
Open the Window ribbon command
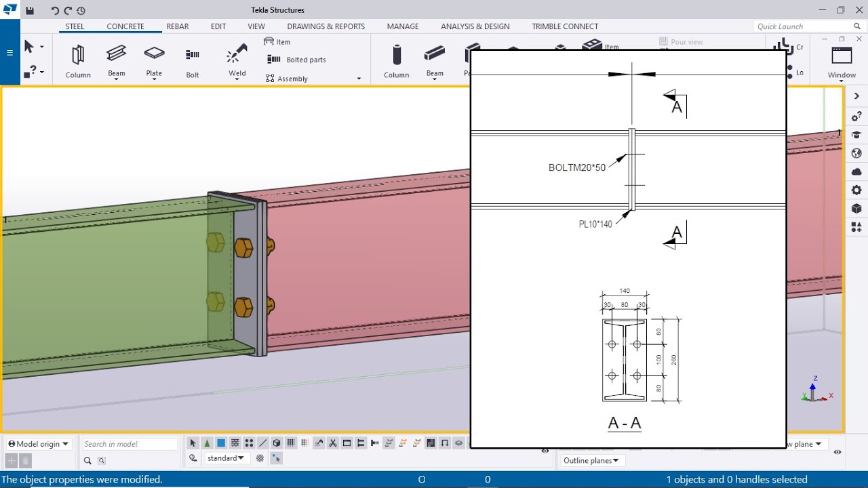[842, 61]
